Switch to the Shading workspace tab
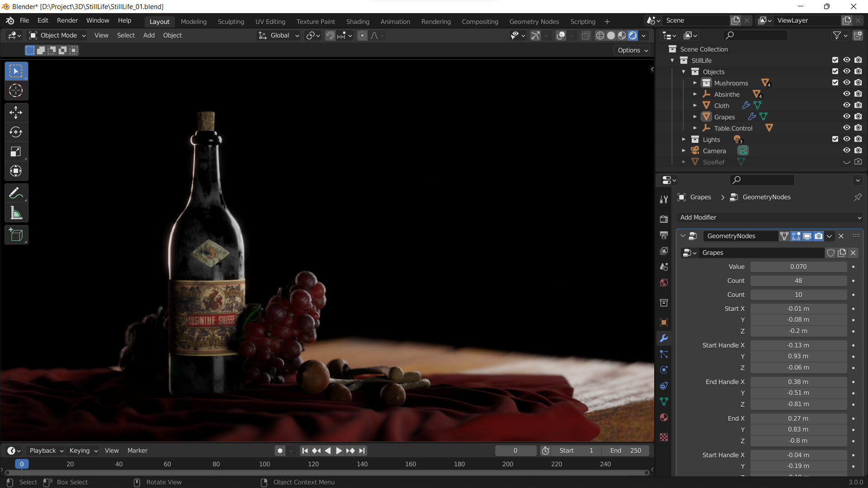Screen dimensions: 868x488 pos(358,21)
